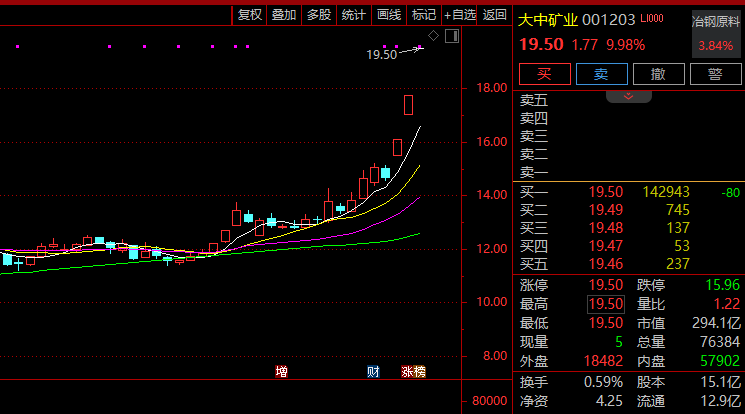Click the 市值 value 294.1亿
Screen dimensions: 745x414
pyautogui.click(x=716, y=323)
